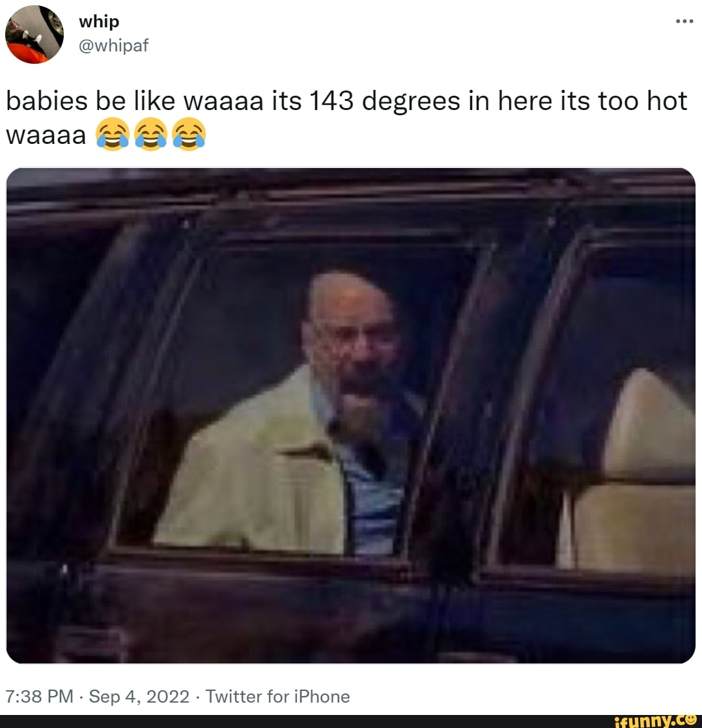Image resolution: width=702 pixels, height=728 pixels.
Task: Click the cream headrest in right window
Action: [650, 425]
